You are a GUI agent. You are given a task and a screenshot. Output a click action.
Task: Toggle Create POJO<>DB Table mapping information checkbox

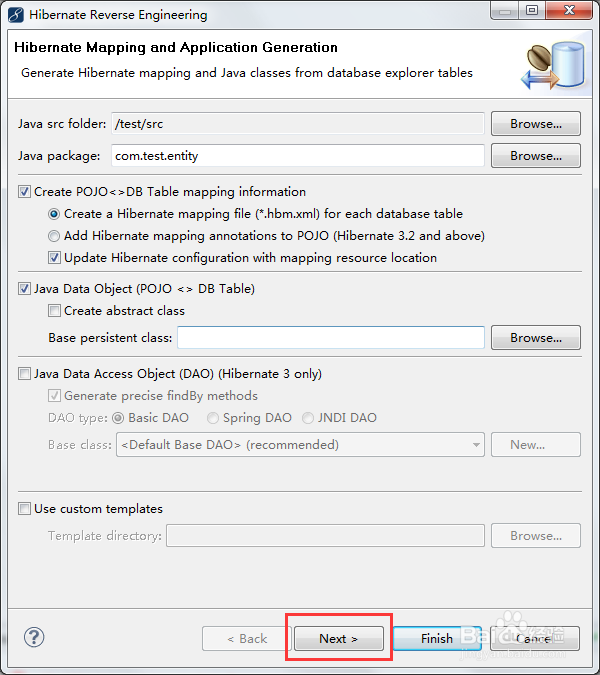pos(25,192)
